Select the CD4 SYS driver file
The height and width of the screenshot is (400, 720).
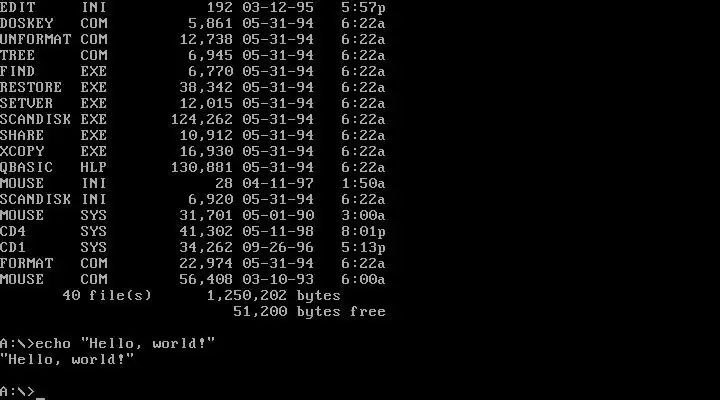pyautogui.click(x=192, y=231)
